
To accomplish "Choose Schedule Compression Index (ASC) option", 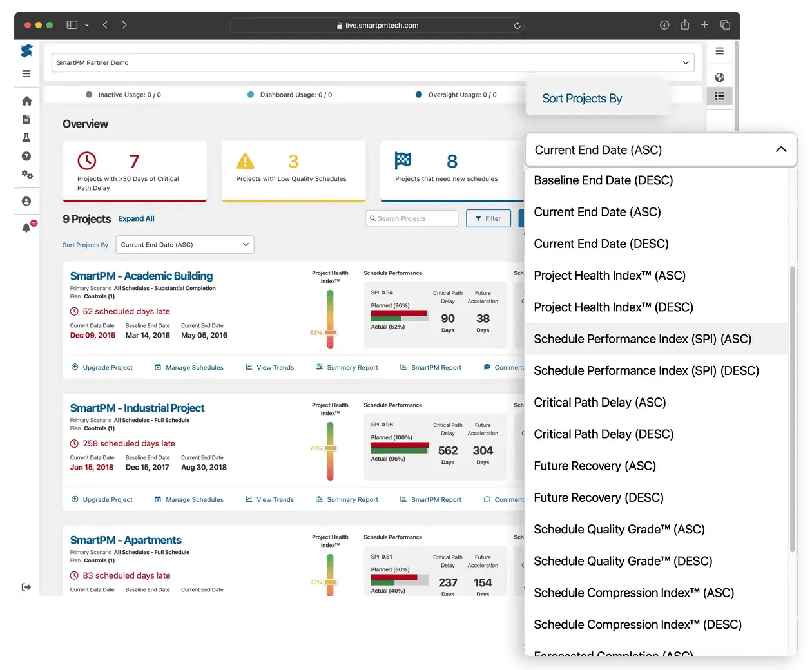I will click(657, 593).
